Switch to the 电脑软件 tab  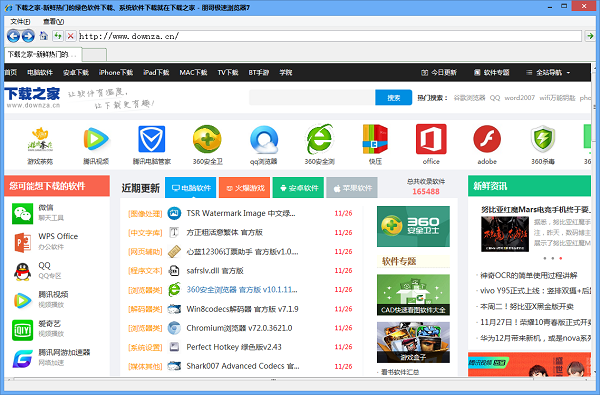pyautogui.click(x=191, y=188)
